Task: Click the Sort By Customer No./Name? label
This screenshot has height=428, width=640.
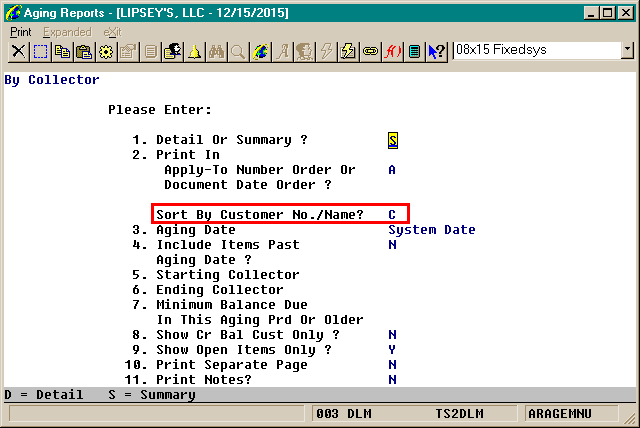Action: pyautogui.click(x=260, y=215)
